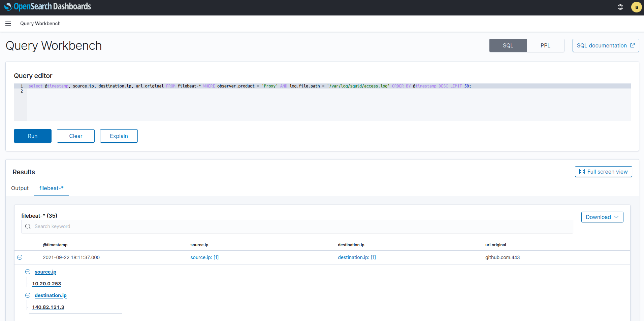Select the filebeat-* results tab
The height and width of the screenshot is (321, 644).
click(x=51, y=188)
